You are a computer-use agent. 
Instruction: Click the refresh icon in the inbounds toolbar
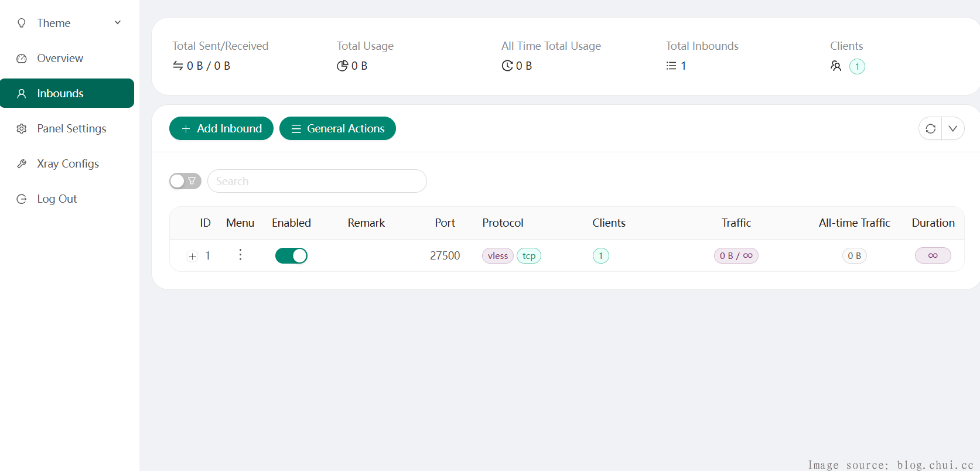[x=930, y=129]
